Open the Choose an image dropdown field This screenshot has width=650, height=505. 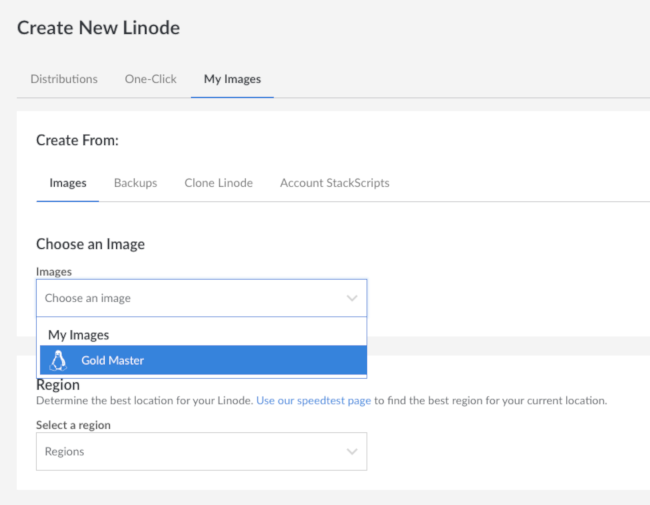190,298
